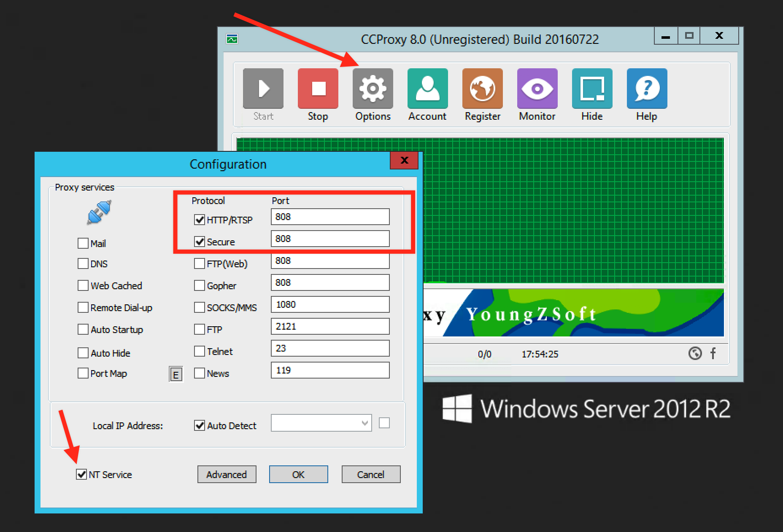The height and width of the screenshot is (532, 783).
Task: Check the News protocol checkbox
Action: [x=199, y=373]
